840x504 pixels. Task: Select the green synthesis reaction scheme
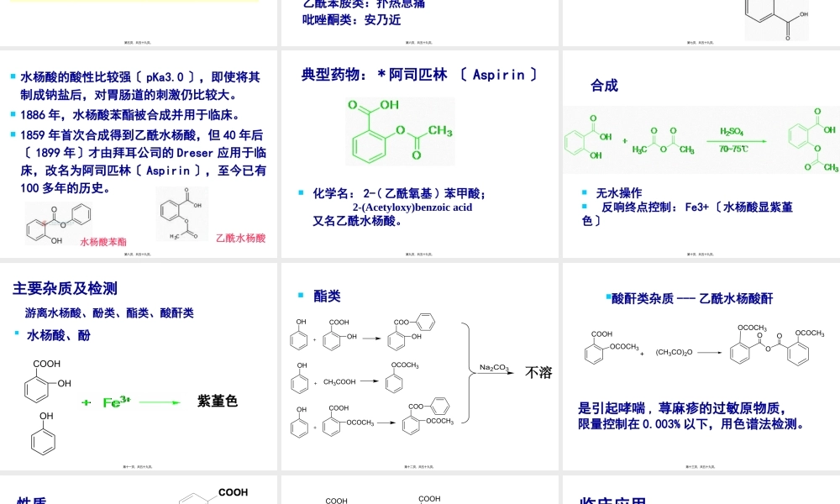[701, 139]
